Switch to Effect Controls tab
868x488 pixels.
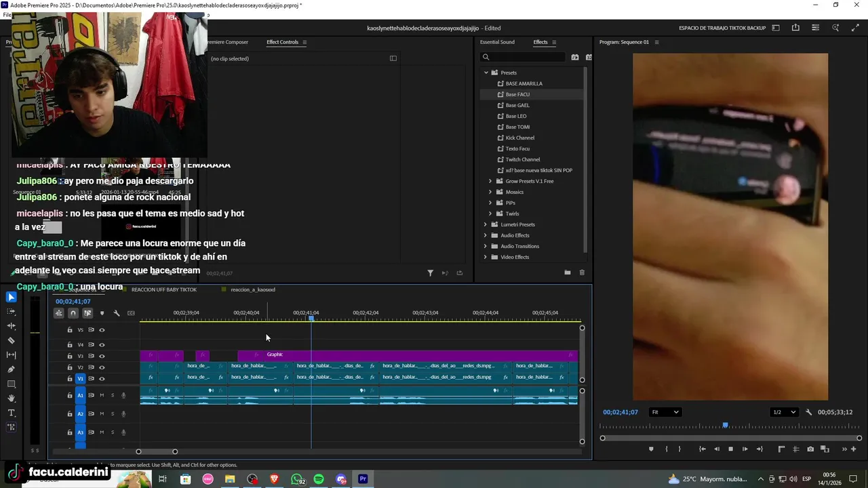click(282, 42)
